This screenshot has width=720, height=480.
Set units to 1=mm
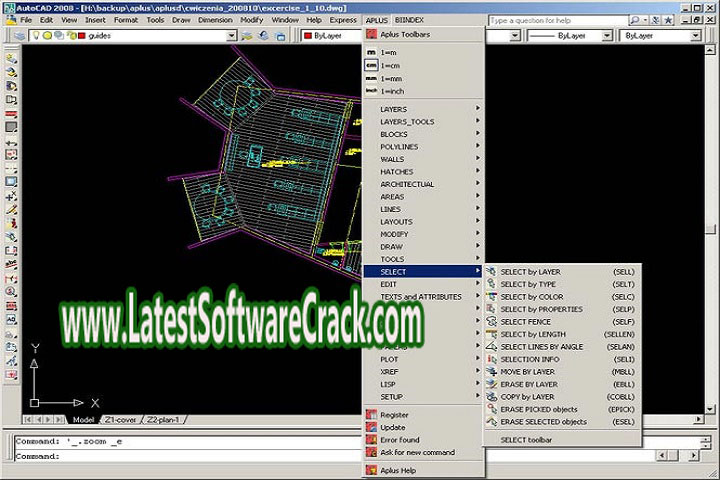[423, 79]
